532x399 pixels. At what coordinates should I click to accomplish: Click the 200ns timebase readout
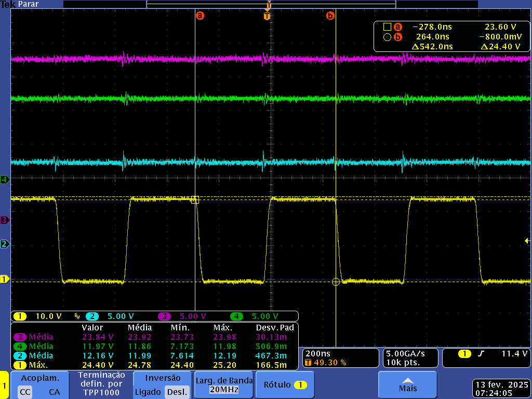pyautogui.click(x=317, y=354)
